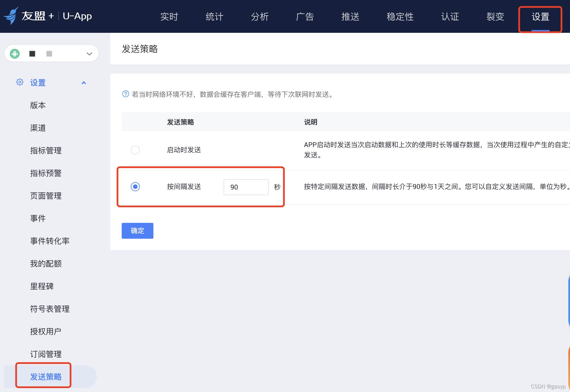
Task: Go to the 推送 navigation tab
Action: coord(350,16)
